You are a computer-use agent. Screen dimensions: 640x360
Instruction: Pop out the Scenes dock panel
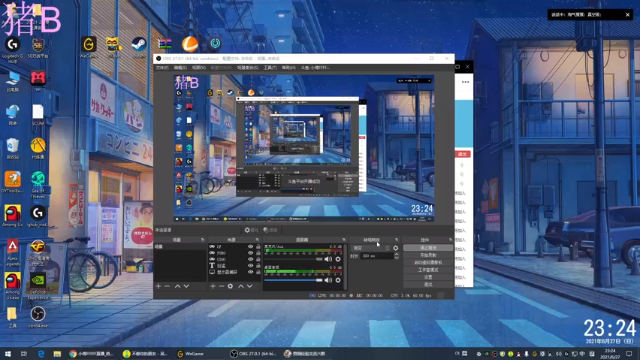pyautogui.click(x=202, y=240)
